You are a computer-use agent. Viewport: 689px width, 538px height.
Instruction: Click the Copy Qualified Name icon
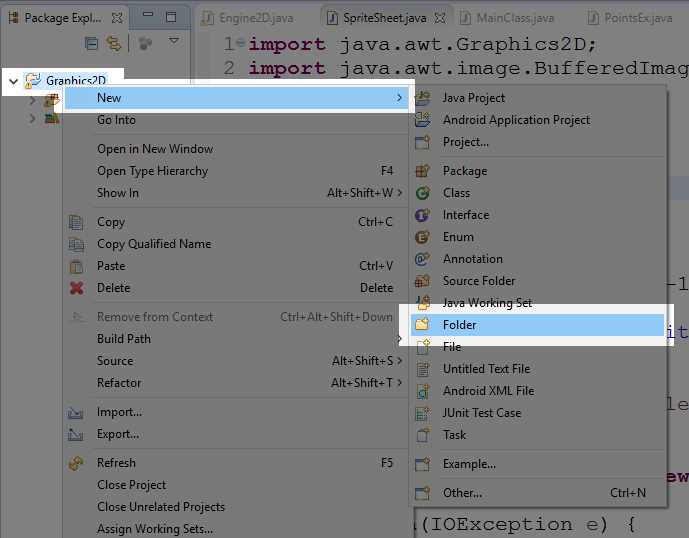(x=76, y=244)
